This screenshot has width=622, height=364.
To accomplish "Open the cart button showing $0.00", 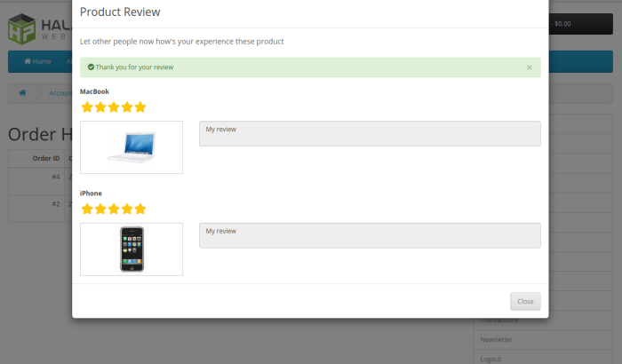I will 581,24.
